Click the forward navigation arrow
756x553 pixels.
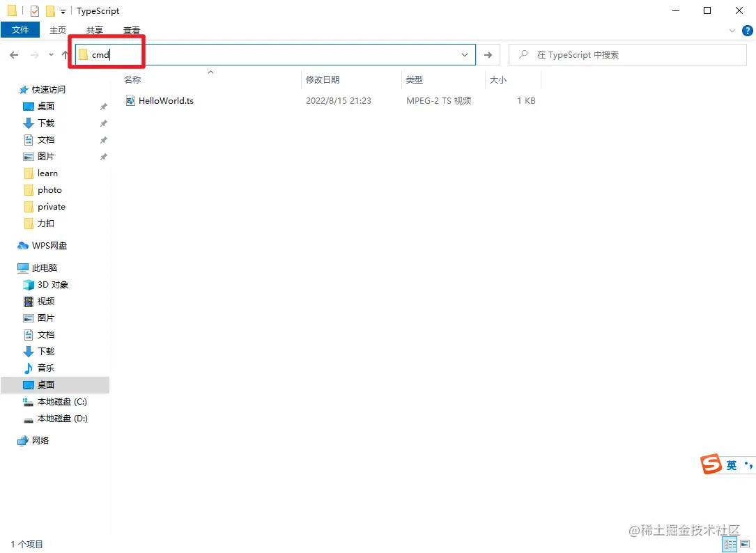click(34, 55)
